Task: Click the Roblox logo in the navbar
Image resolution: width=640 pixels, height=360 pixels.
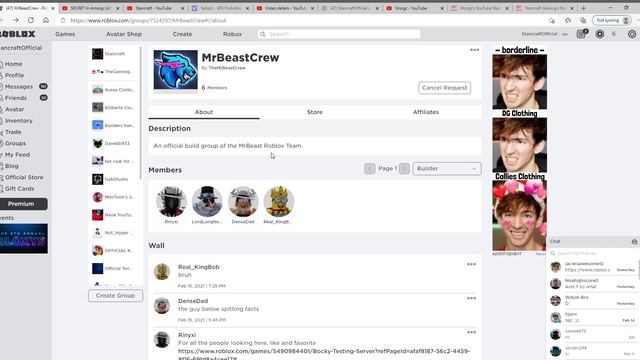Action: pos(17,34)
